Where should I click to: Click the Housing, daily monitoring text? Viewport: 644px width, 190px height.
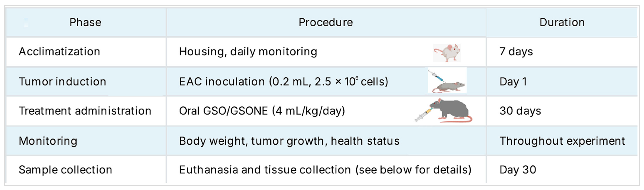point(248,52)
